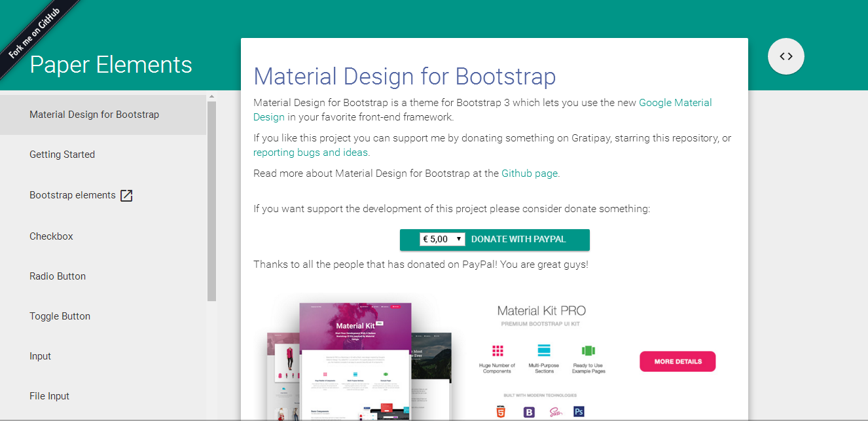Click the green Ready to Use Example Pages icon
Image resolution: width=868 pixels, height=421 pixels.
(588, 350)
